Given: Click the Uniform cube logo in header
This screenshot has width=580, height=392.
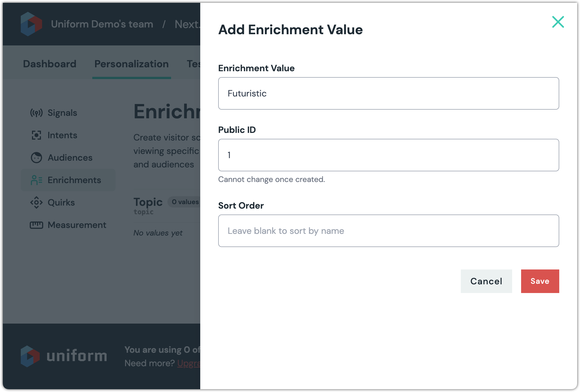Looking at the screenshot, I should 31,24.
